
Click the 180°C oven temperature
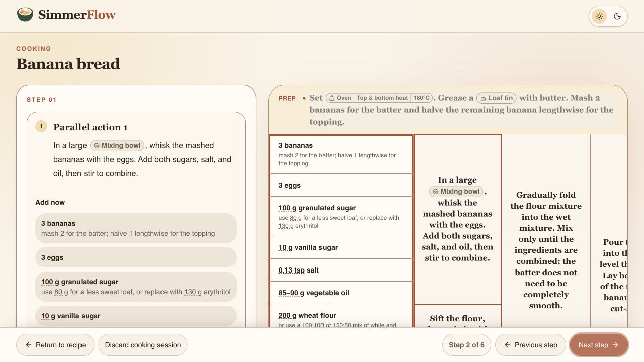pyautogui.click(x=422, y=98)
